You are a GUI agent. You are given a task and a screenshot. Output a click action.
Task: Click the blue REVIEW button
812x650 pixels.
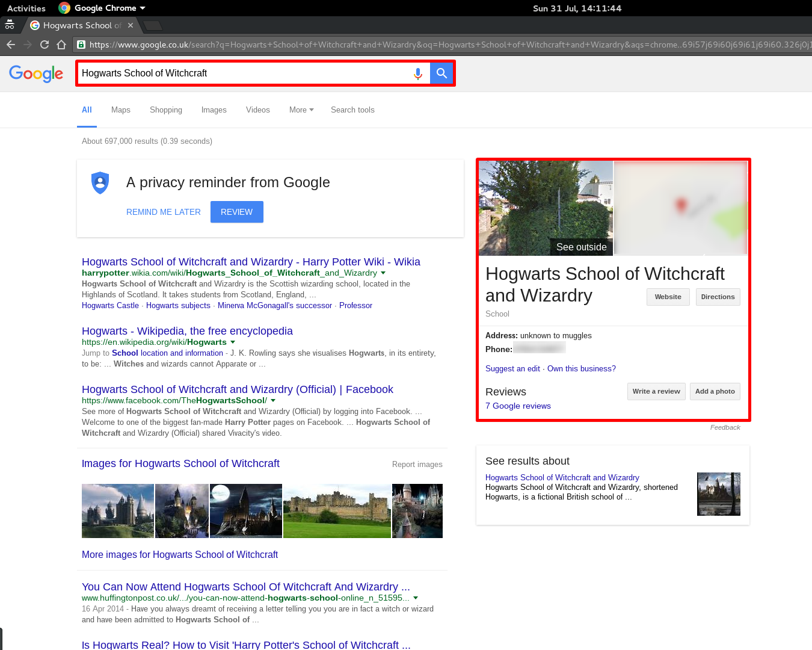click(x=237, y=212)
